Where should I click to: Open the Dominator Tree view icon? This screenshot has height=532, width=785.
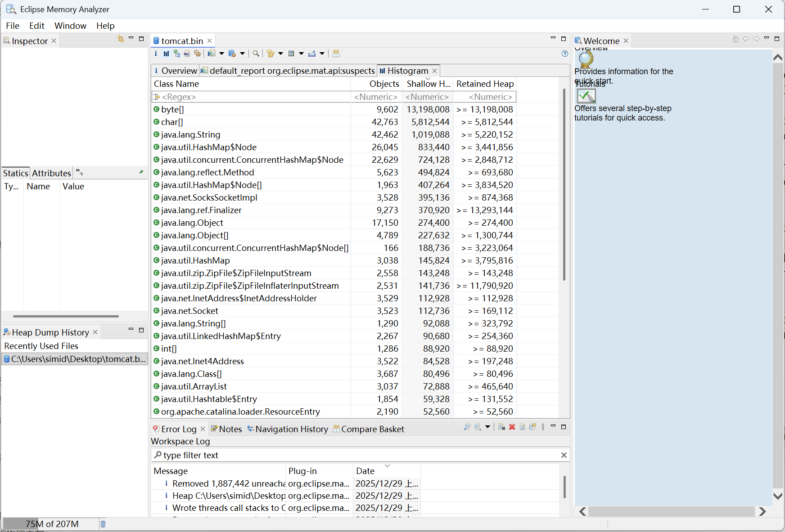(176, 54)
